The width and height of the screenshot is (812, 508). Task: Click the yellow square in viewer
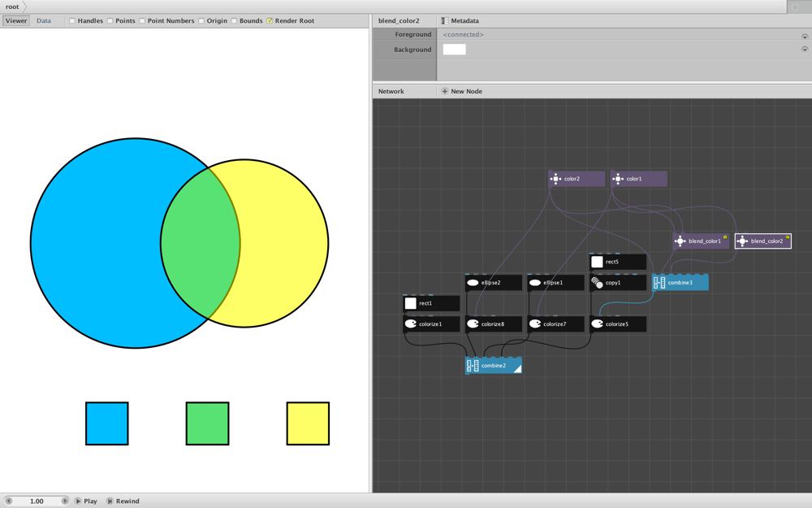tap(308, 423)
